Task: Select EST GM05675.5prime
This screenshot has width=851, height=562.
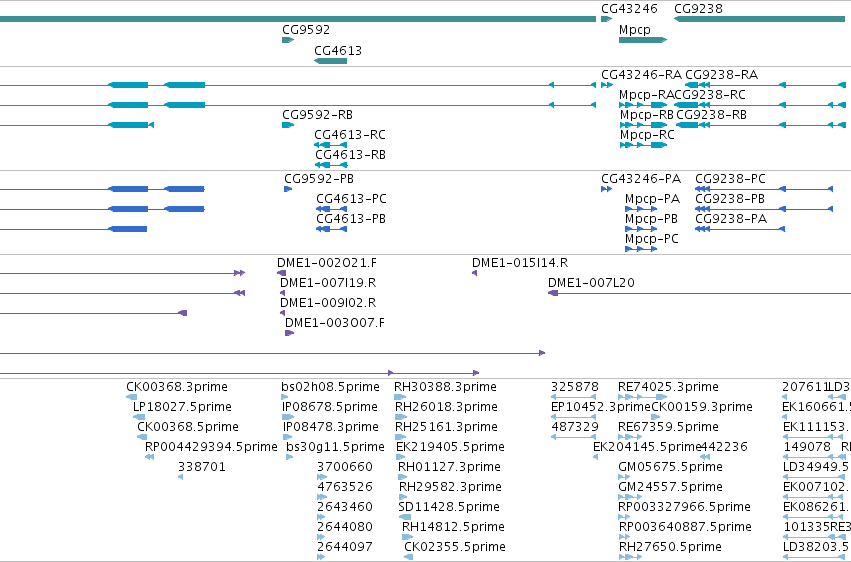Action: tap(670, 468)
